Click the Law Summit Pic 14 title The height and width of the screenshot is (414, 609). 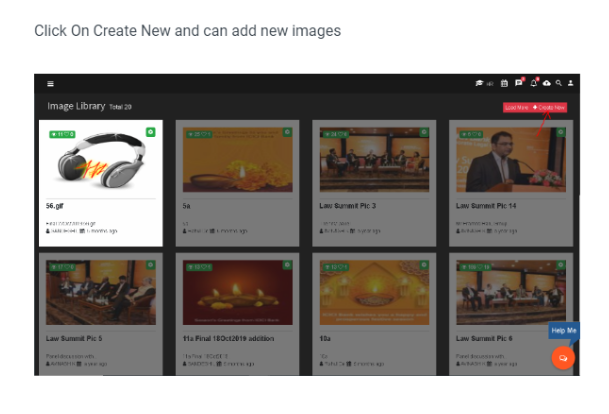tap(486, 206)
